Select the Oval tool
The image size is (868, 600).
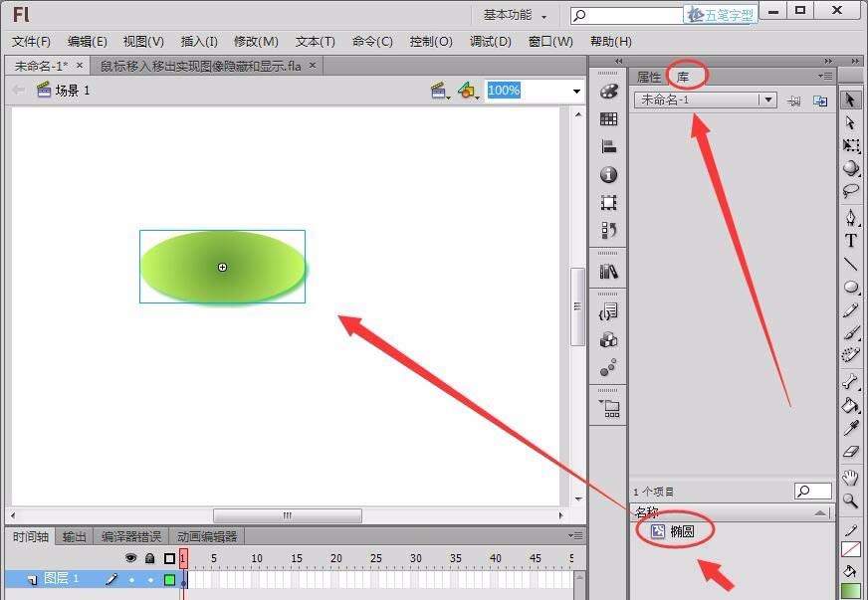point(851,287)
